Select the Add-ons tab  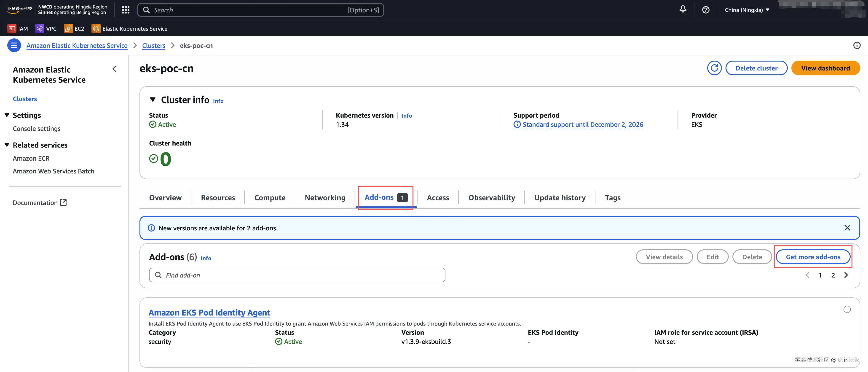(386, 197)
